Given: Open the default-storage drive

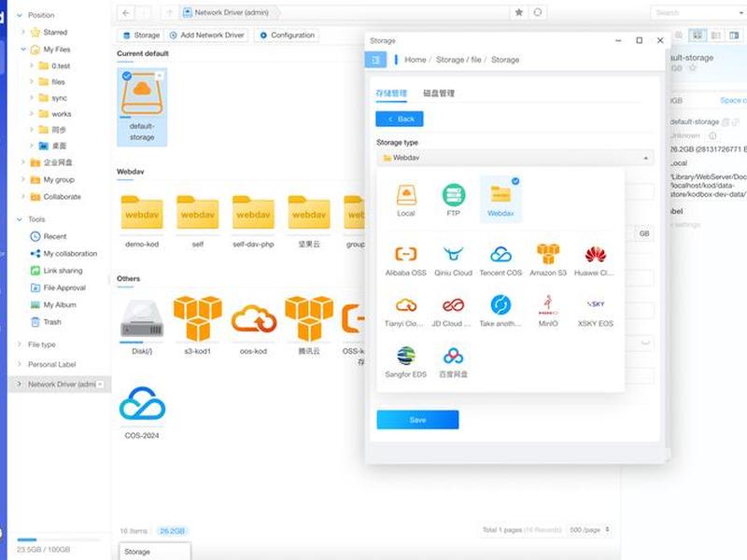Looking at the screenshot, I should coord(142,107).
